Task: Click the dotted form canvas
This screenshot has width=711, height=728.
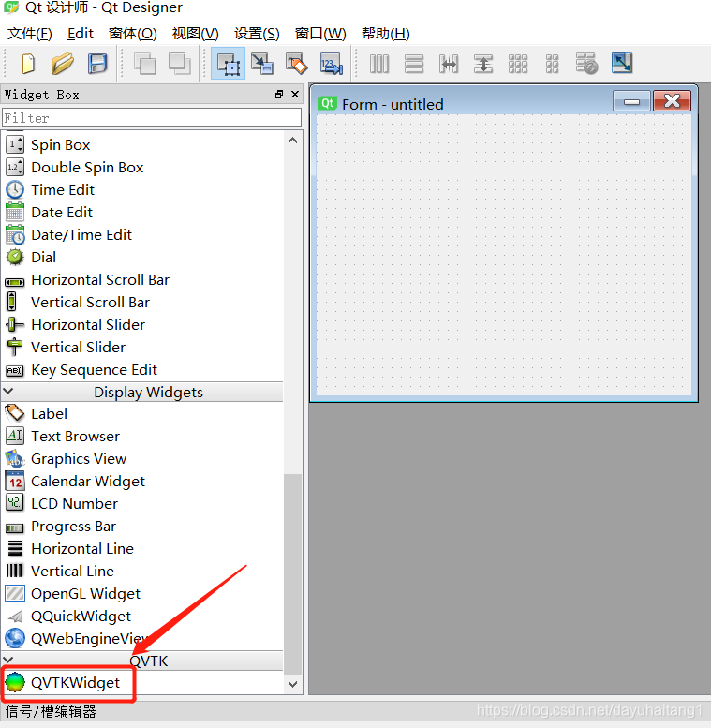Action: click(x=504, y=256)
